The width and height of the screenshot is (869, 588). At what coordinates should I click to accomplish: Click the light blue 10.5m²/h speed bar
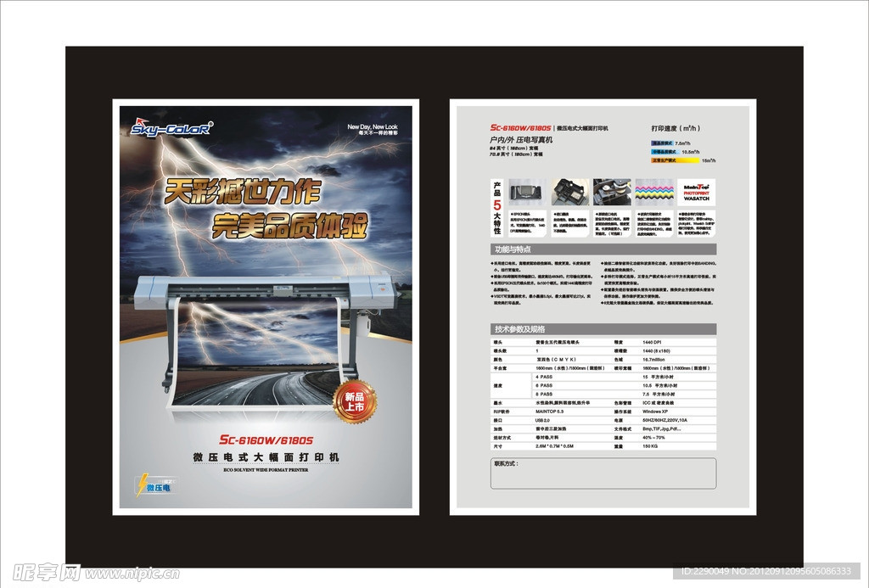click(664, 151)
